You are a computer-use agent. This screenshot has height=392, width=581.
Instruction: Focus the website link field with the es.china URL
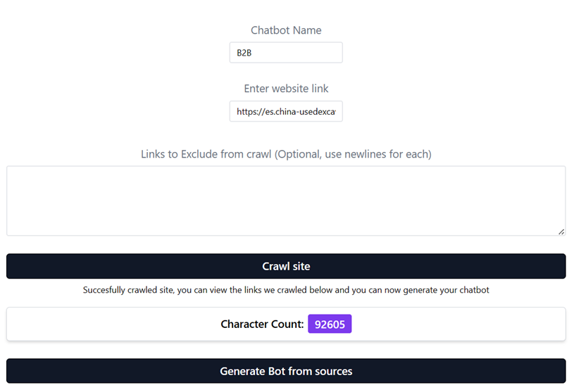286,111
